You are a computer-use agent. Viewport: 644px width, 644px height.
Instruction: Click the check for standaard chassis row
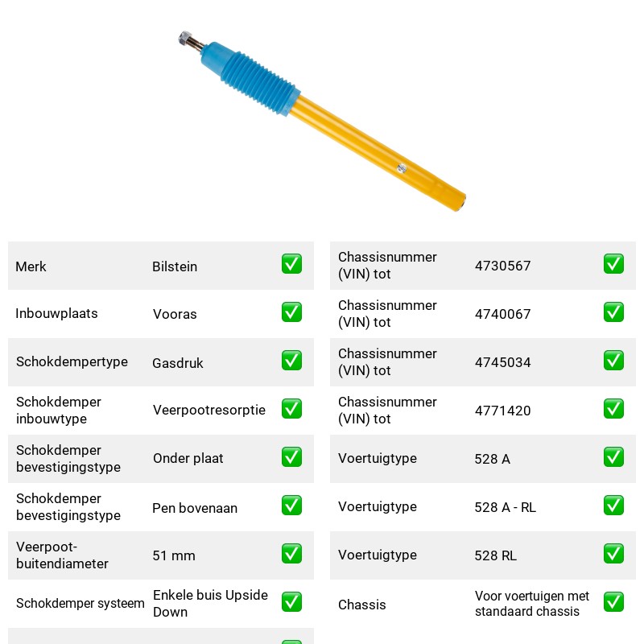coord(613,601)
